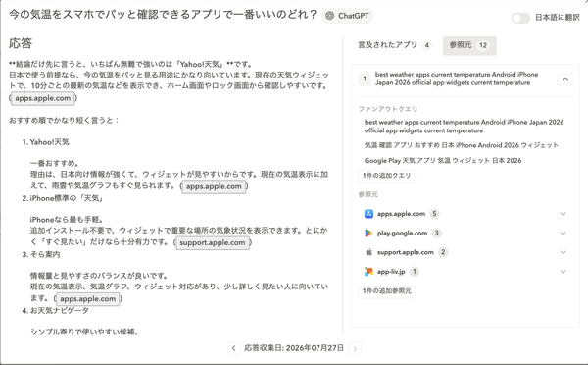The height and width of the screenshot is (365, 588).
Task: Click the ファンアウトクエリ label
Action: click(x=388, y=109)
